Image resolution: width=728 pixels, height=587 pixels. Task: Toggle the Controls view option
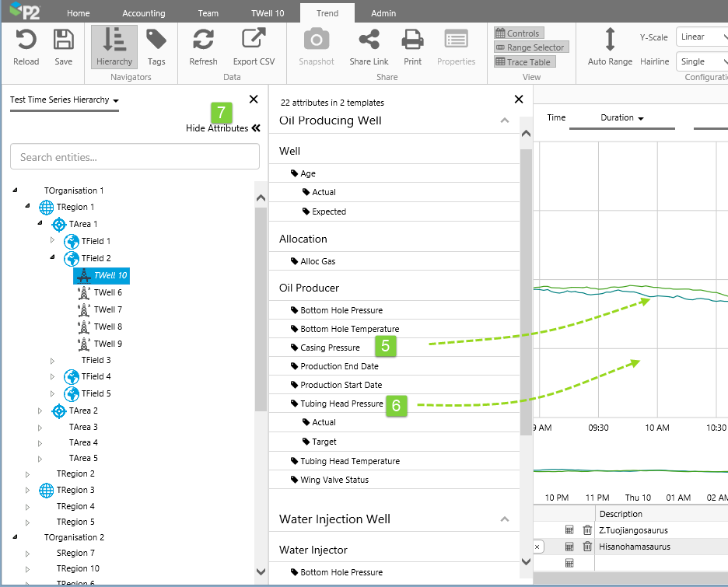pos(519,33)
